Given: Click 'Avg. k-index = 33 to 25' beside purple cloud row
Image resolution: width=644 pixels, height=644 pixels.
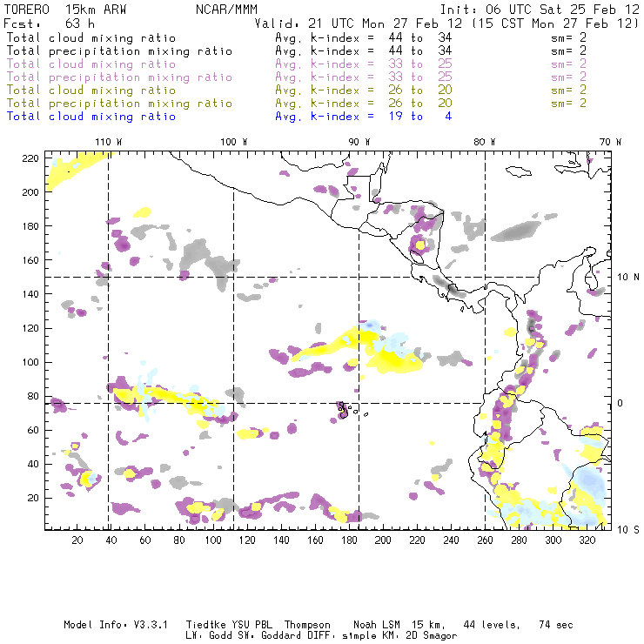Looking at the screenshot, I should 364,64.
